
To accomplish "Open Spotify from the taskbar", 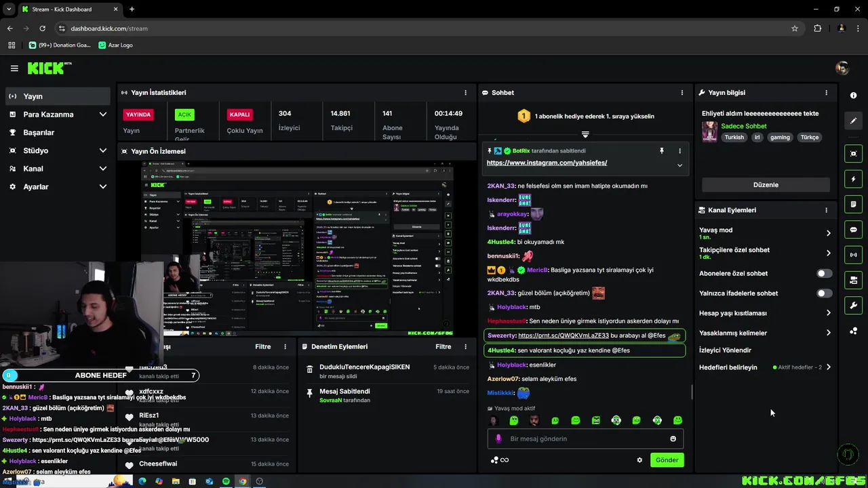I will [226, 481].
